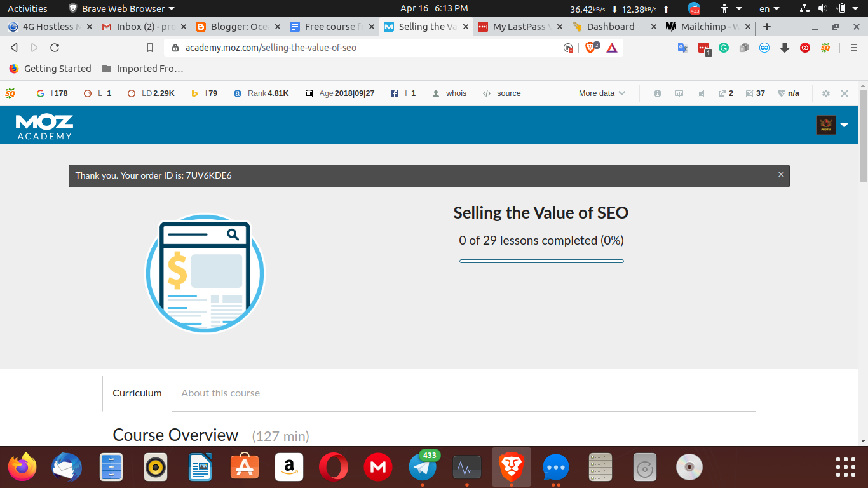
Task: Open a new browser tab
Action: point(767,27)
